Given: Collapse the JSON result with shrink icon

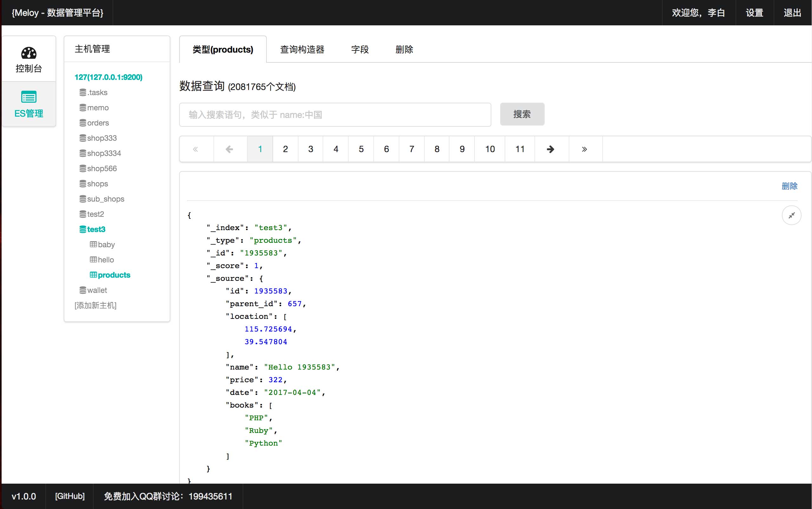Looking at the screenshot, I should [x=791, y=215].
